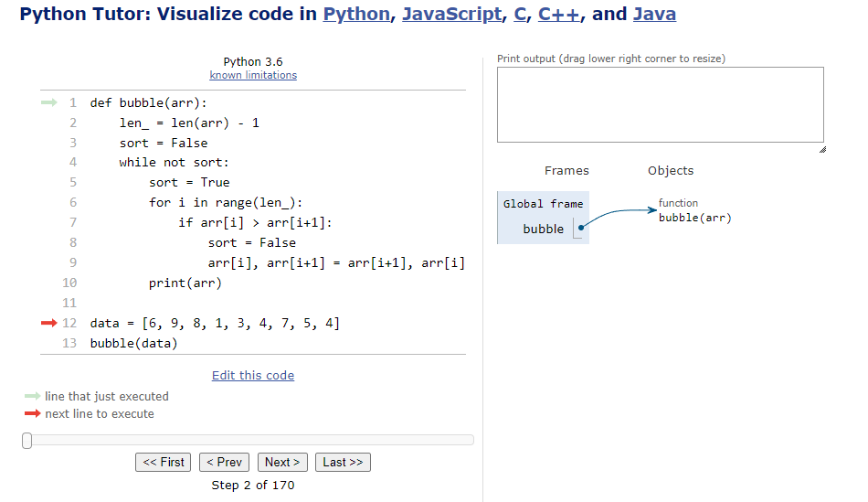Click the 'Step 2 of 170' label

[x=253, y=486]
